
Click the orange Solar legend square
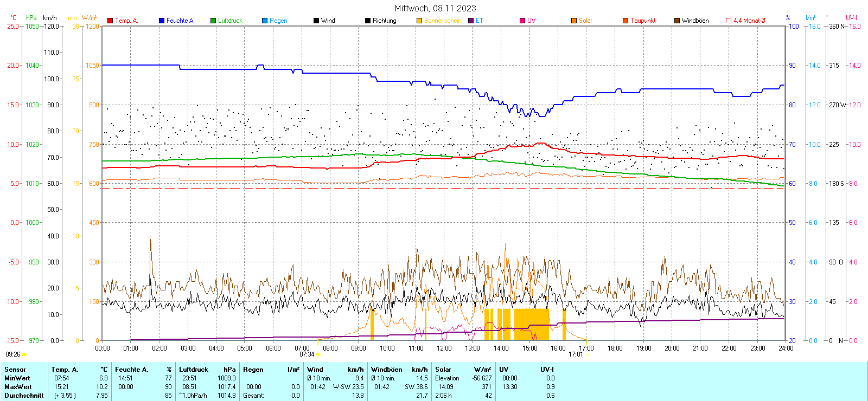pyautogui.click(x=574, y=21)
